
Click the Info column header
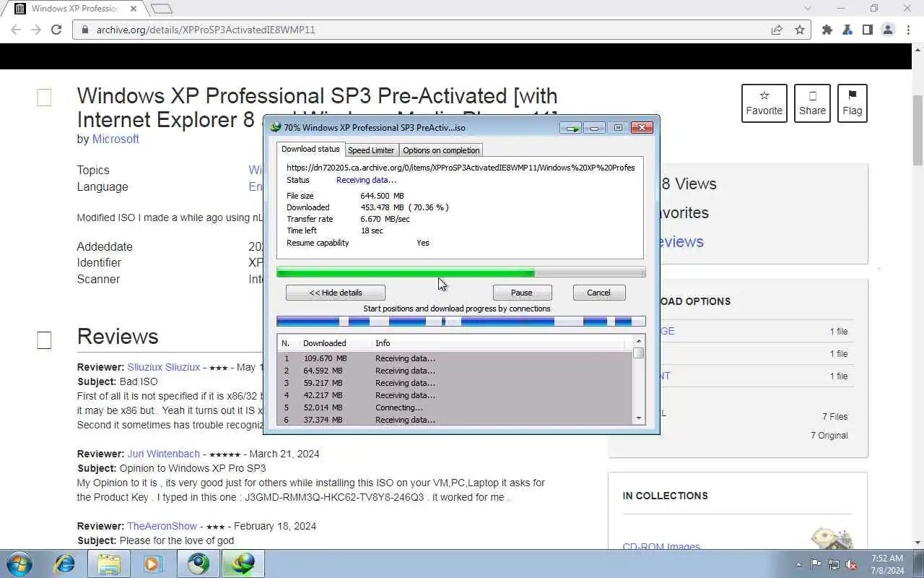point(383,343)
